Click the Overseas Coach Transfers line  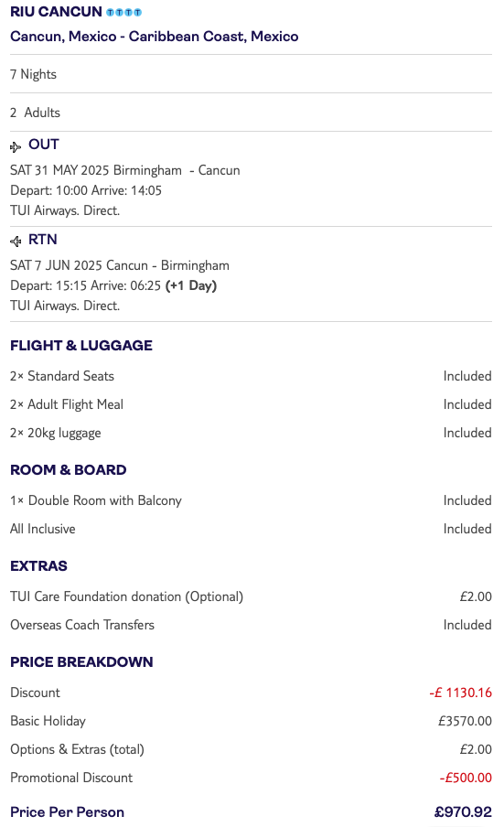pyautogui.click(x=251, y=625)
